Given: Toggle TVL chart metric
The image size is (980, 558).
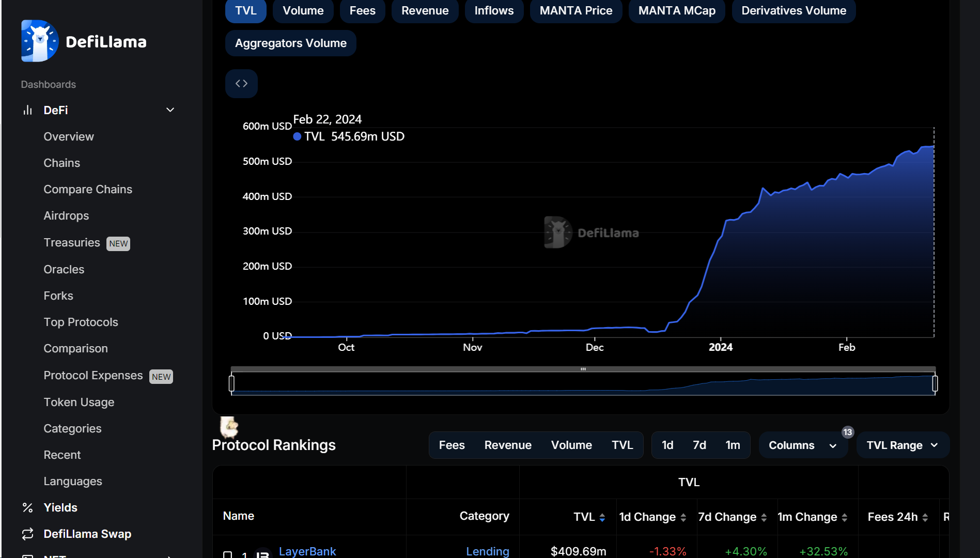Looking at the screenshot, I should (x=246, y=11).
